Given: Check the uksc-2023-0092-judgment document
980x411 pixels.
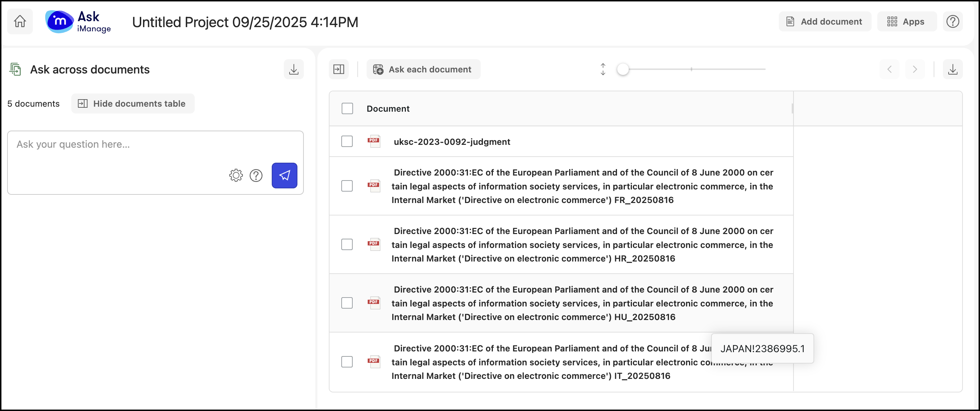Looking at the screenshot, I should coord(347,141).
